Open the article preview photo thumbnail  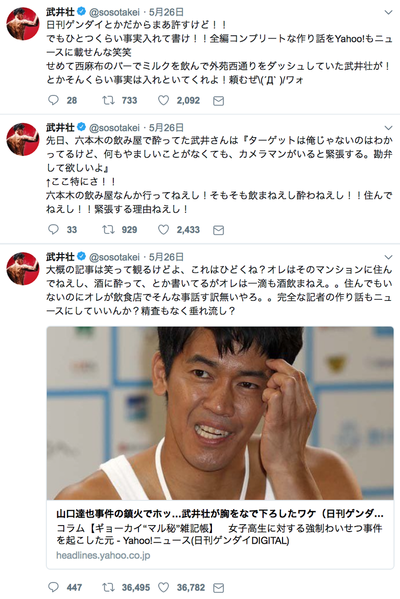[x=220, y=413]
